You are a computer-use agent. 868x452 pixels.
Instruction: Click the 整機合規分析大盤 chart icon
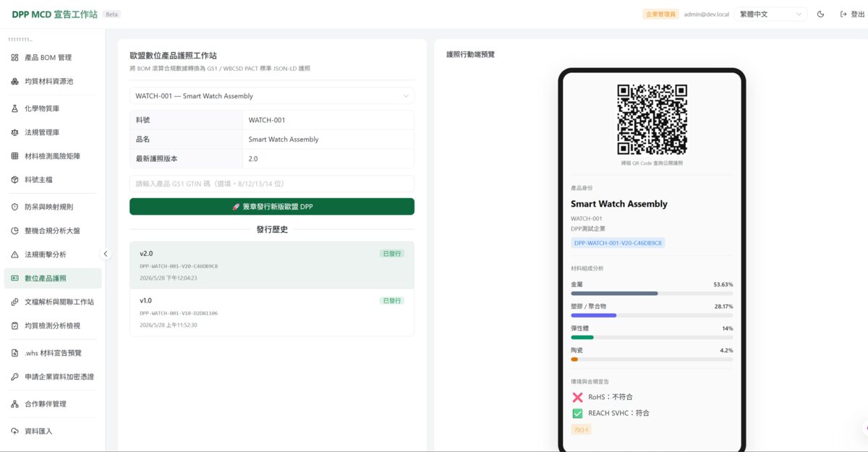[x=15, y=231]
